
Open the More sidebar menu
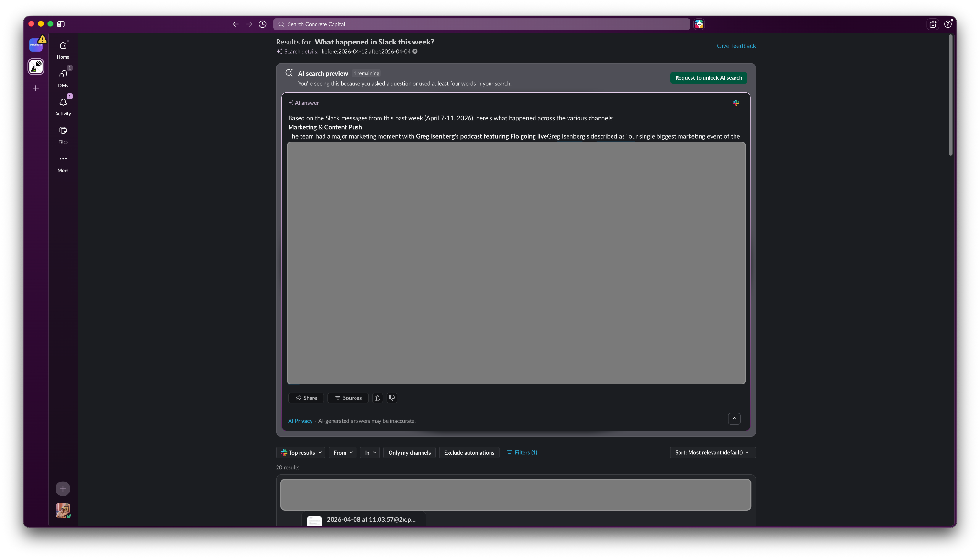pos(63,163)
